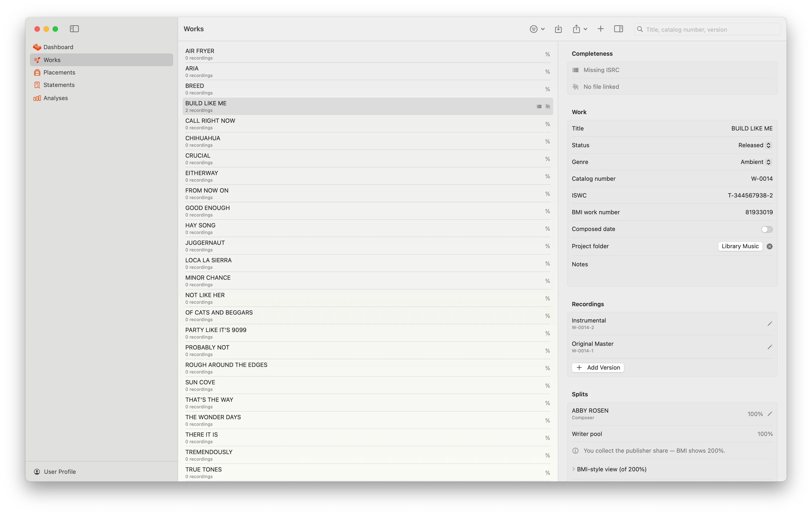Click percent icon on GOOD ENOUGH row

tap(548, 211)
